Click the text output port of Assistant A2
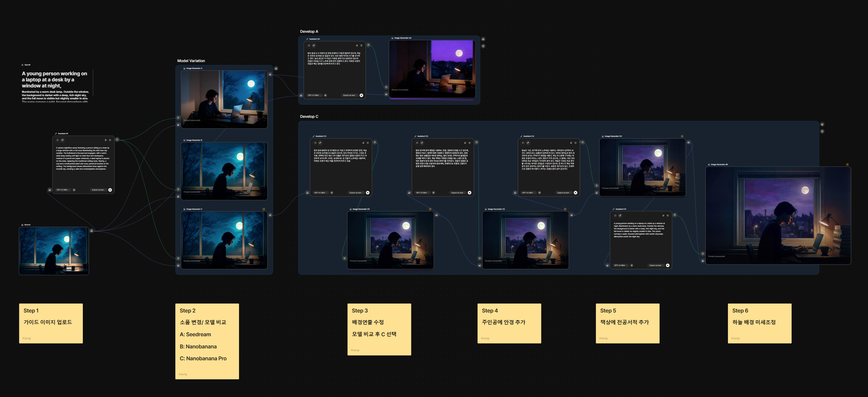 [368, 45]
